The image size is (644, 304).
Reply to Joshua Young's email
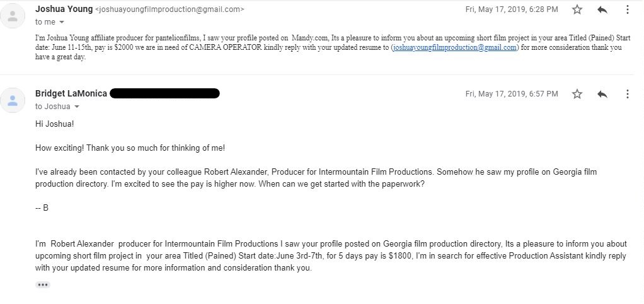coord(602,9)
